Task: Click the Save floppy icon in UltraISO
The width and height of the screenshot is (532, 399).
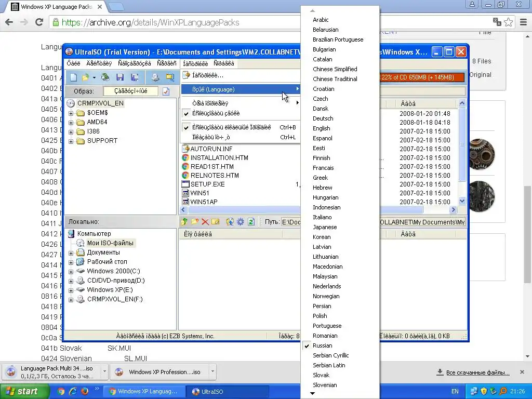Action: tap(120, 77)
